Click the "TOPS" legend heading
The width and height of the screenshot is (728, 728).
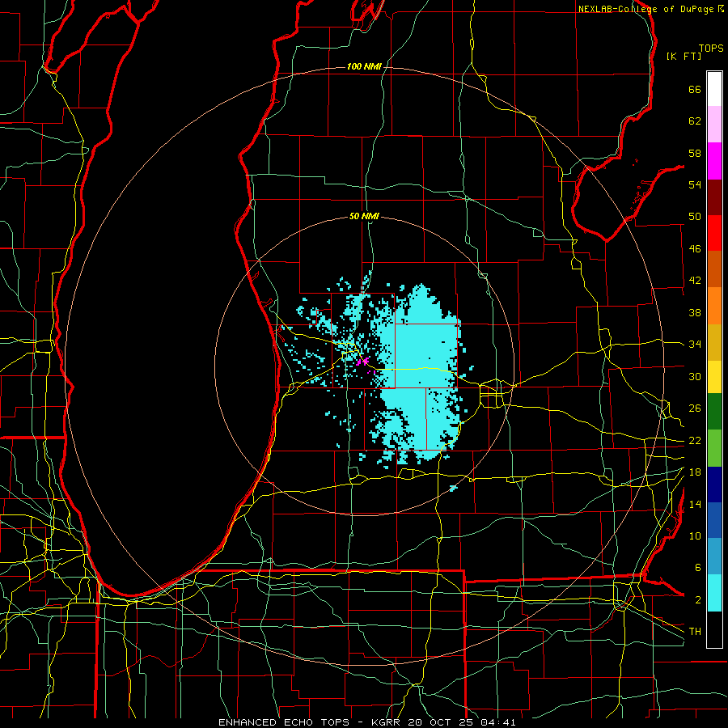711,49
